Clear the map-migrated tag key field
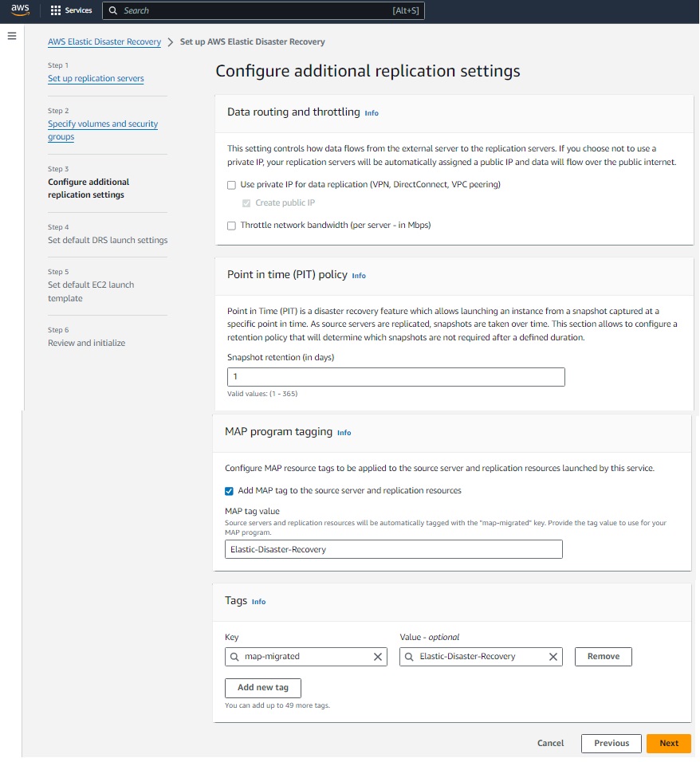Viewport: 700px width, 762px height. [378, 657]
